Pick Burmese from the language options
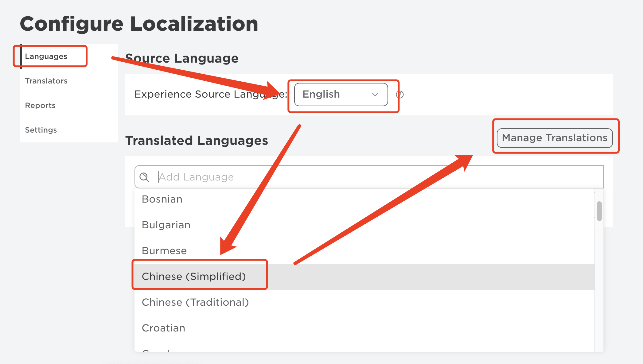This screenshot has height=364, width=643. [164, 251]
